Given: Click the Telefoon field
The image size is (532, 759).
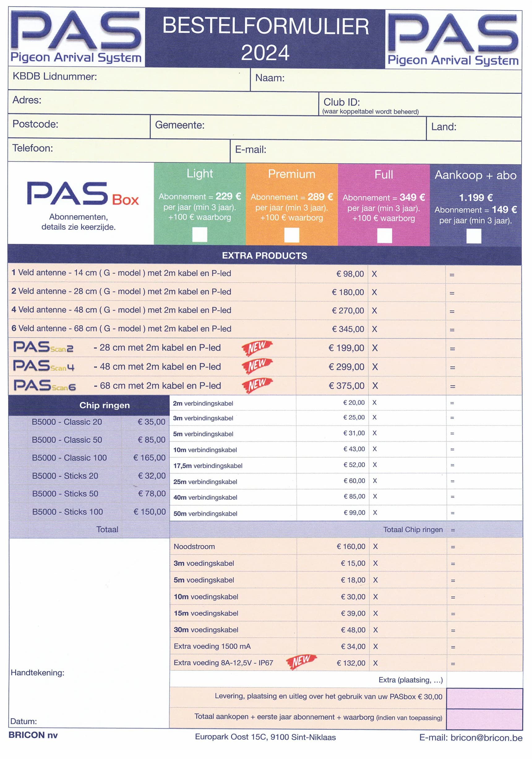Looking at the screenshot, I should pos(119,150).
